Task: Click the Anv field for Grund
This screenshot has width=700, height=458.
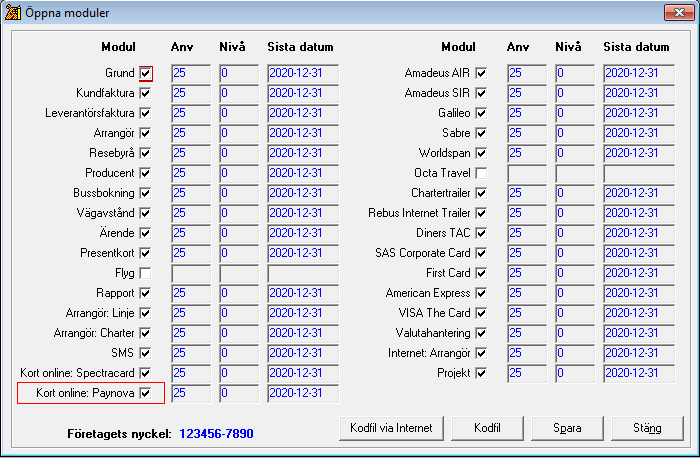Action: point(191,74)
